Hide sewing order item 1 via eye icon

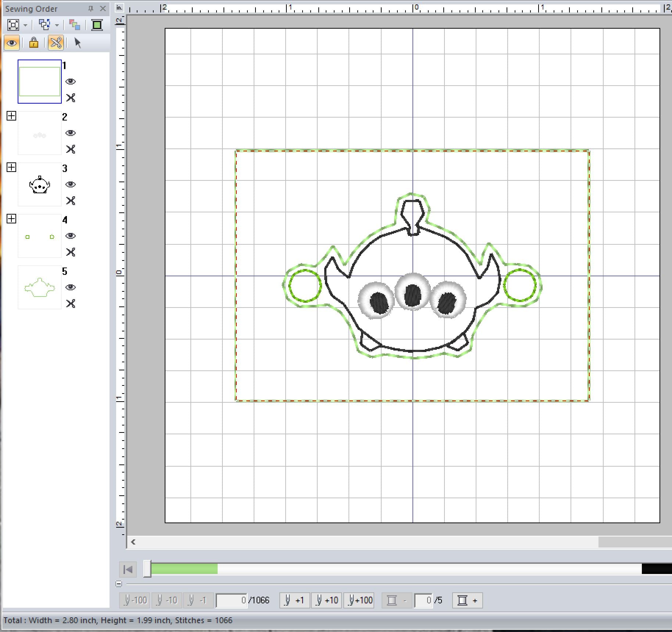pyautogui.click(x=71, y=82)
